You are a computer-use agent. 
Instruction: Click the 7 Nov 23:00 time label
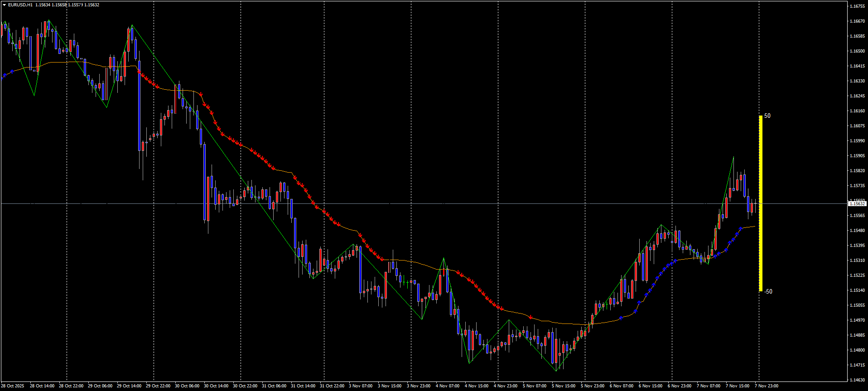tap(767, 386)
